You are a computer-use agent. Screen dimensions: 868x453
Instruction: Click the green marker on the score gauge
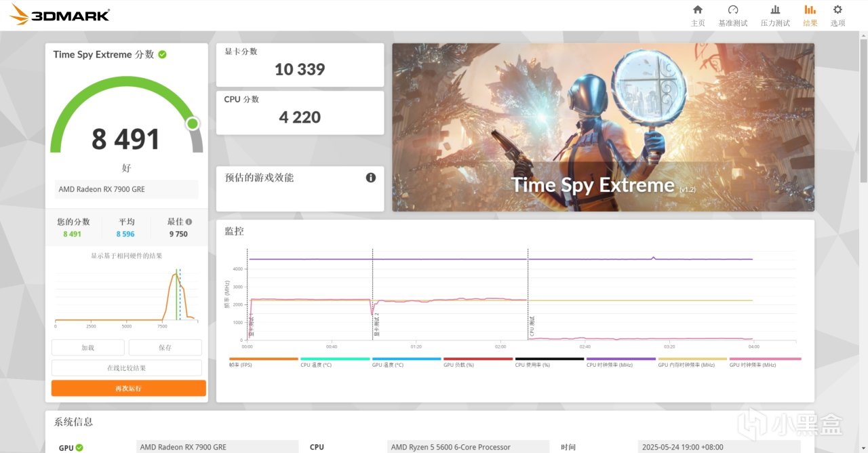coord(193,123)
